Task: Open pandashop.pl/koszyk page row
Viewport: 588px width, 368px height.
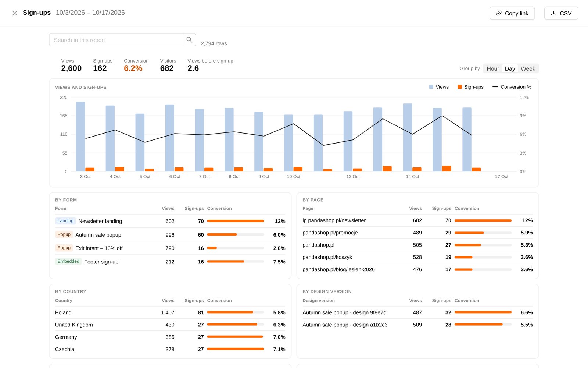Action: pyautogui.click(x=417, y=257)
